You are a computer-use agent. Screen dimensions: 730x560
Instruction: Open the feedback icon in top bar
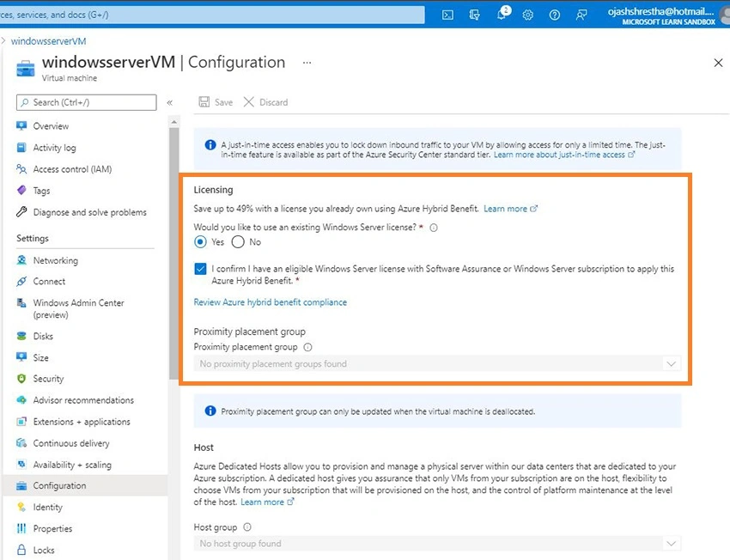pos(581,15)
